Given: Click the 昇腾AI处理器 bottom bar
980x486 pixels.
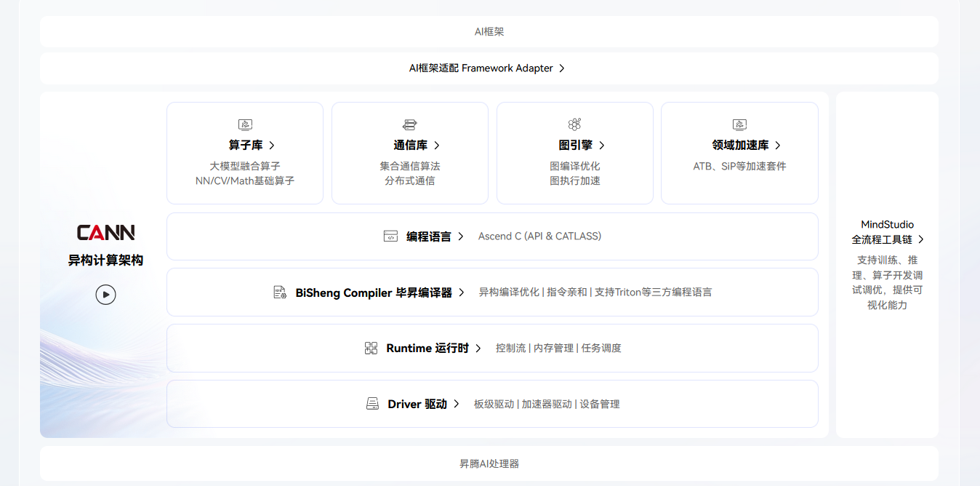Looking at the screenshot, I should click(489, 463).
